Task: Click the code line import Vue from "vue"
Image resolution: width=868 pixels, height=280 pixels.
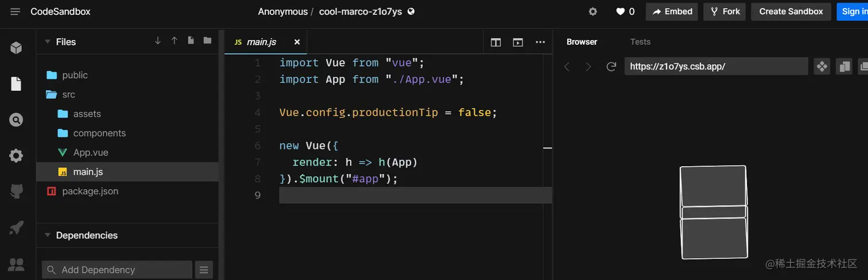Action: point(351,63)
